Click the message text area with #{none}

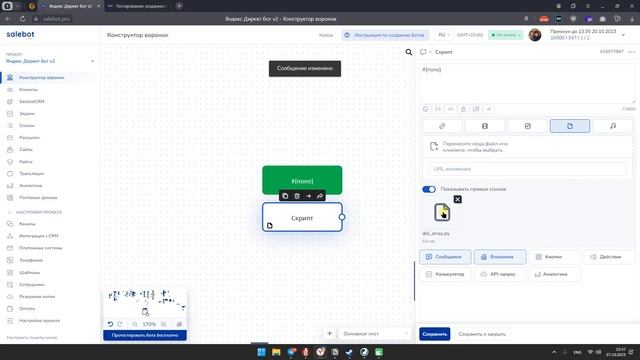(527, 84)
